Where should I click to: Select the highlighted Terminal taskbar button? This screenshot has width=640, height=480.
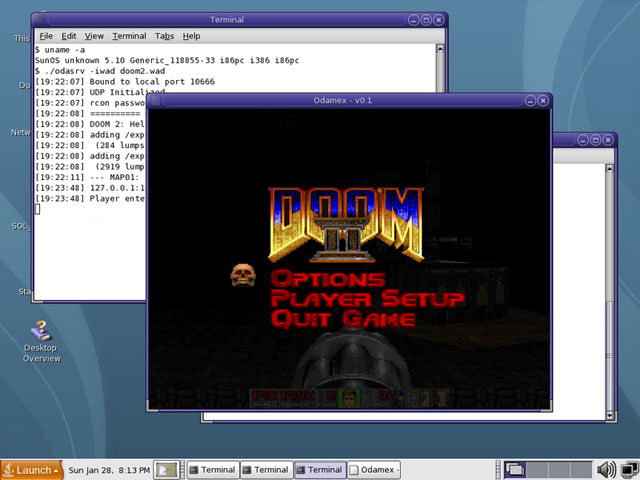pos(319,469)
